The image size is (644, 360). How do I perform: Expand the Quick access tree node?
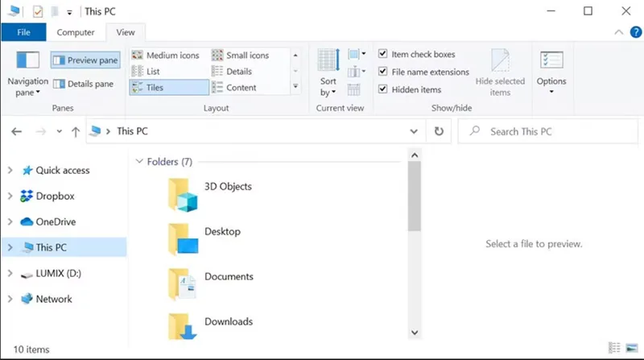10,170
